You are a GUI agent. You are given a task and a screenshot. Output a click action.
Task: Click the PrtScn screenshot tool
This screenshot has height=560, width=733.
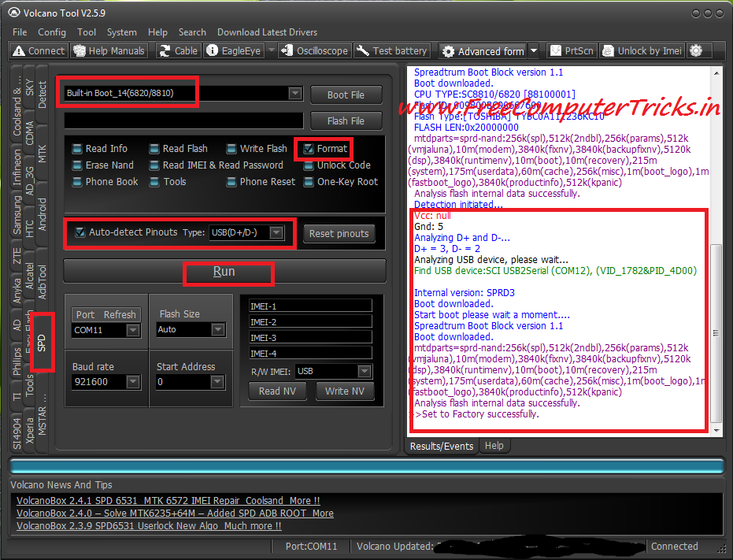[572, 50]
